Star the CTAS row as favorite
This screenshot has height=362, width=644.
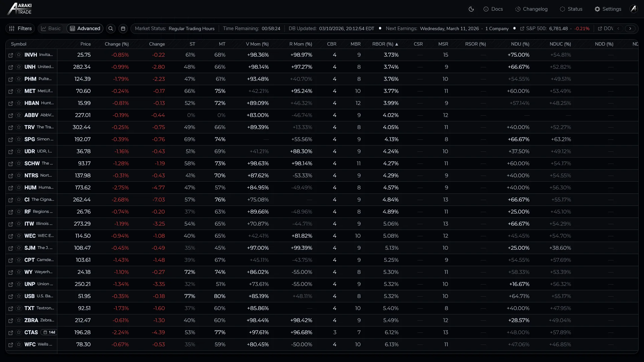pos(19,333)
